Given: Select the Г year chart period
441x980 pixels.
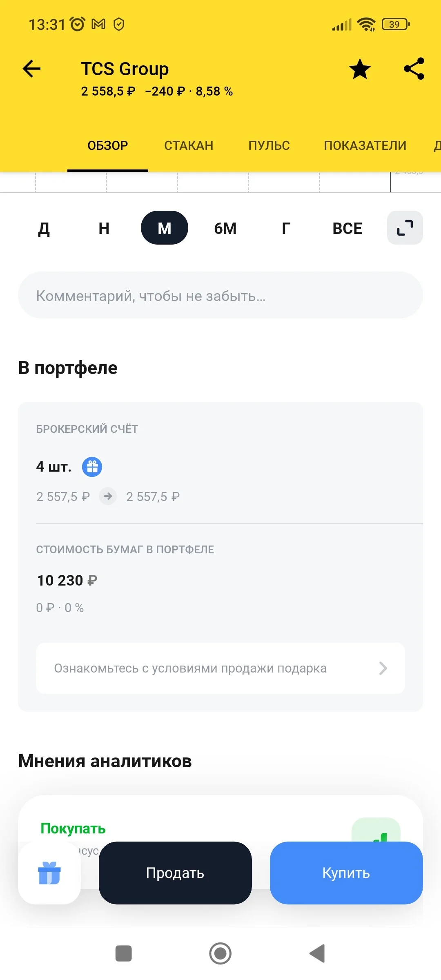Looking at the screenshot, I should click(x=286, y=228).
